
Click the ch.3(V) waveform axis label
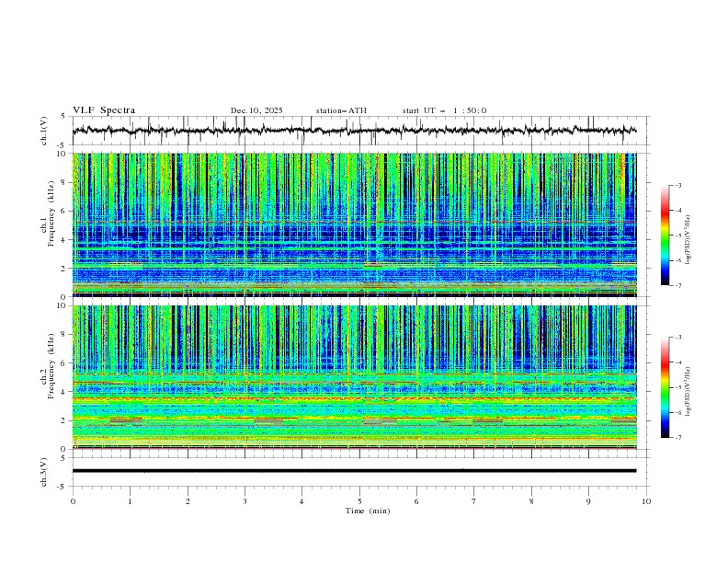45,470
